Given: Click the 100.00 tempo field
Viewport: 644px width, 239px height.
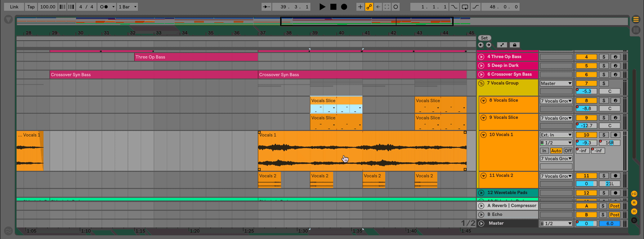Looking at the screenshot, I should point(48,7).
